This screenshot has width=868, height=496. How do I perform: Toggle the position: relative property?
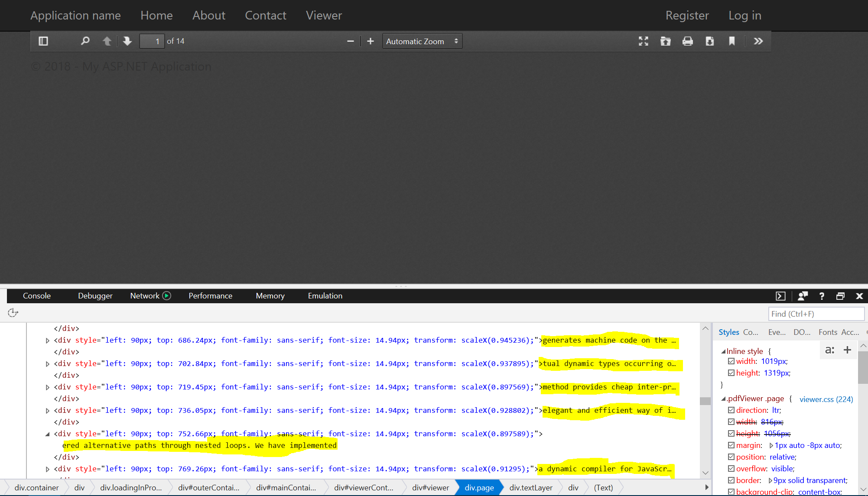pos(731,457)
